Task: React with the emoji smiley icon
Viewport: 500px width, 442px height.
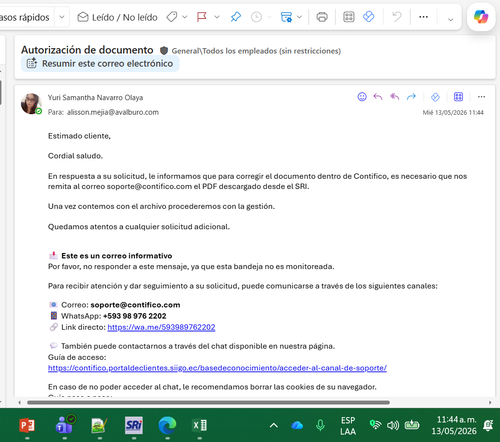Action: tap(362, 97)
